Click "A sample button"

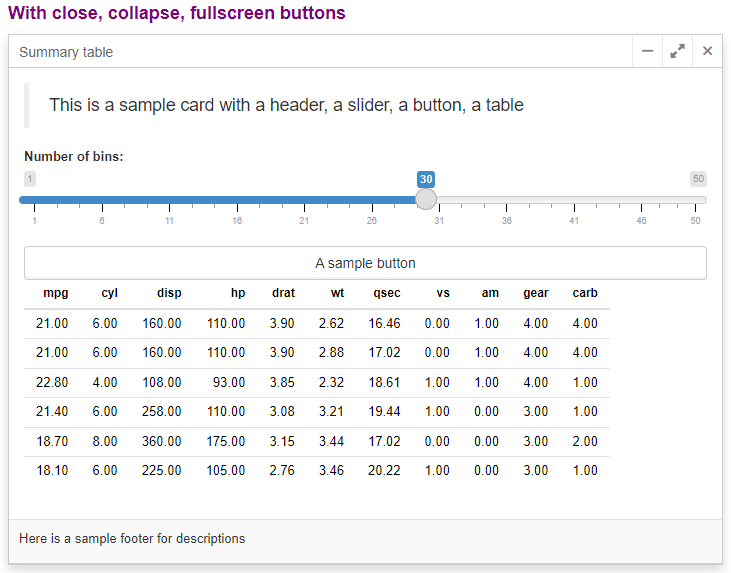(x=365, y=263)
